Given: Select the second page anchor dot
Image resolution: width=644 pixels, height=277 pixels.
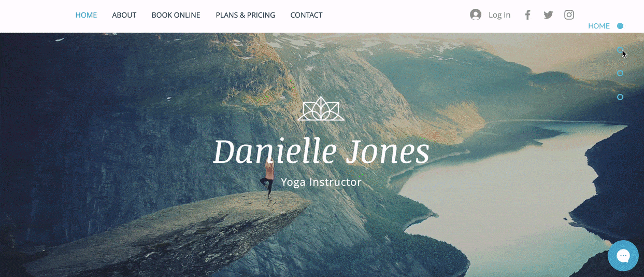Looking at the screenshot, I should click(x=620, y=50).
